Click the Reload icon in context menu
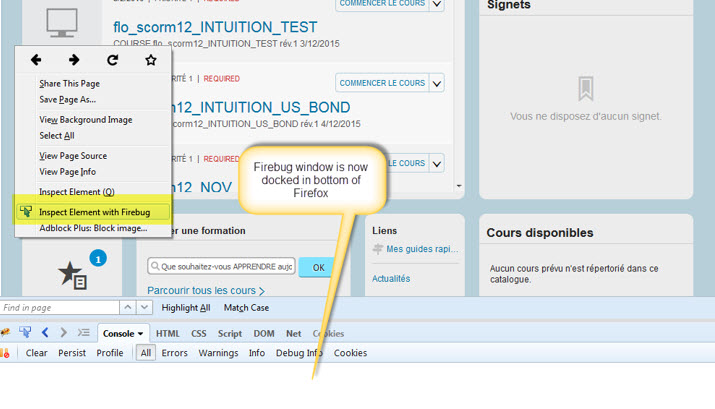This screenshot has width=715, height=409. coord(113,60)
